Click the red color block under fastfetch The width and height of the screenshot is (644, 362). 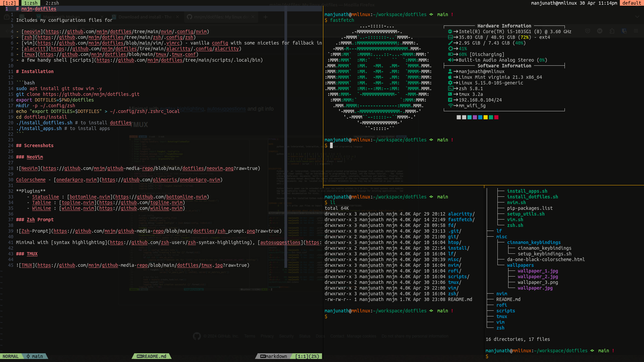tap(496, 117)
